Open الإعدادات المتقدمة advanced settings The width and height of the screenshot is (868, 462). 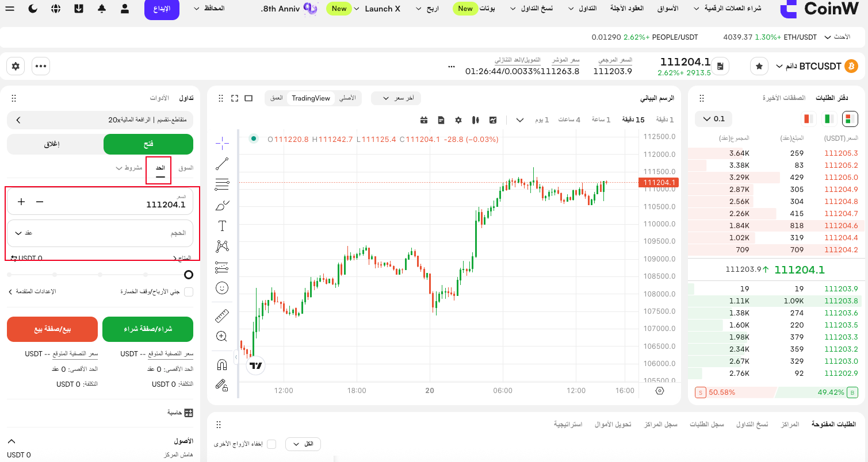[32, 292]
